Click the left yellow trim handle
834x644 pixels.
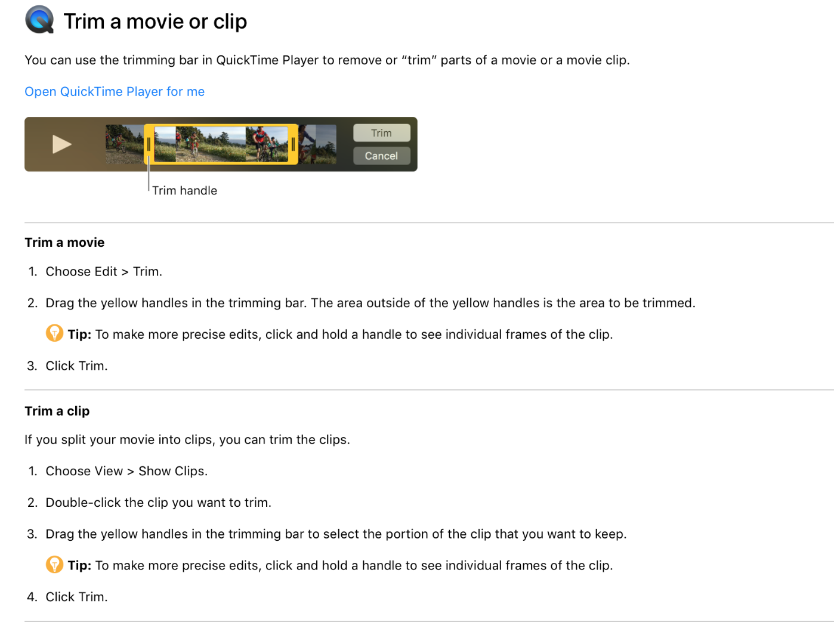tap(149, 144)
